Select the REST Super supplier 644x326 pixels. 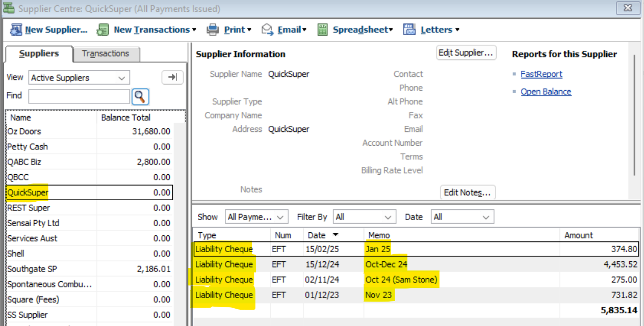tap(89, 208)
